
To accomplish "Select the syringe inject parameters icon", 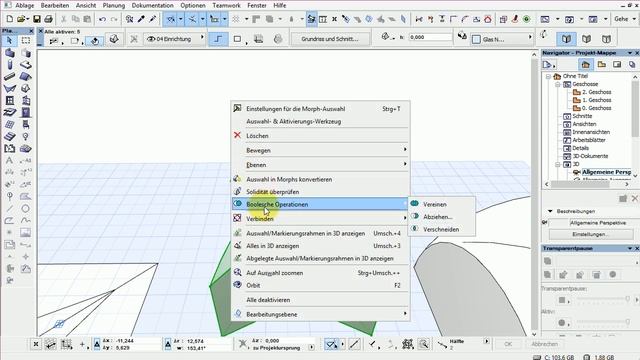I will pyautogui.click(x=153, y=19).
